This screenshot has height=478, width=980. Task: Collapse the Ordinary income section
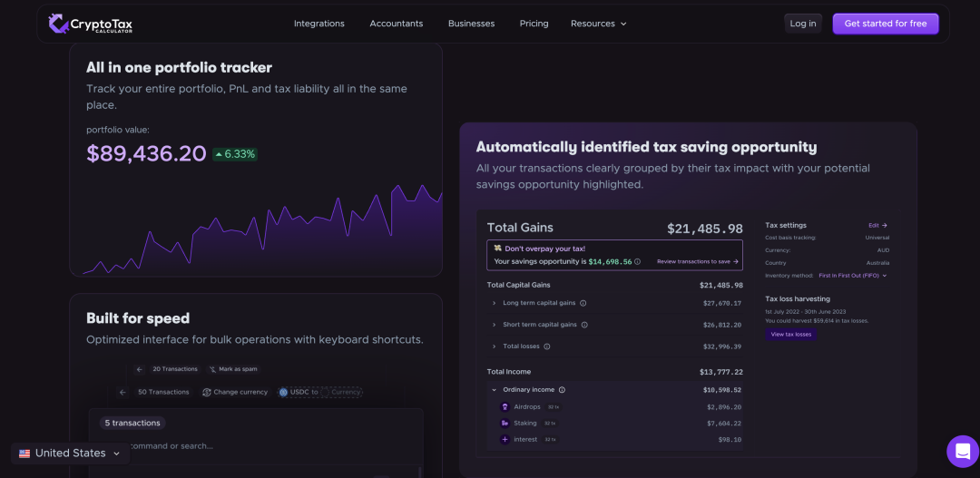pyautogui.click(x=494, y=390)
